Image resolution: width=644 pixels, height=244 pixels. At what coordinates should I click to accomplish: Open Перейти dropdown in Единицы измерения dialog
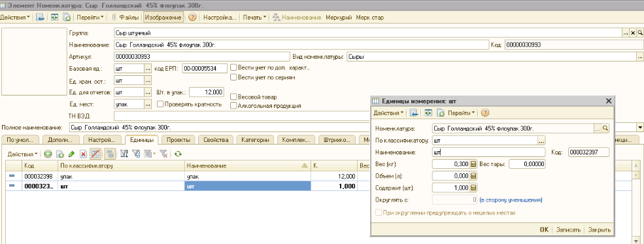[x=461, y=113]
